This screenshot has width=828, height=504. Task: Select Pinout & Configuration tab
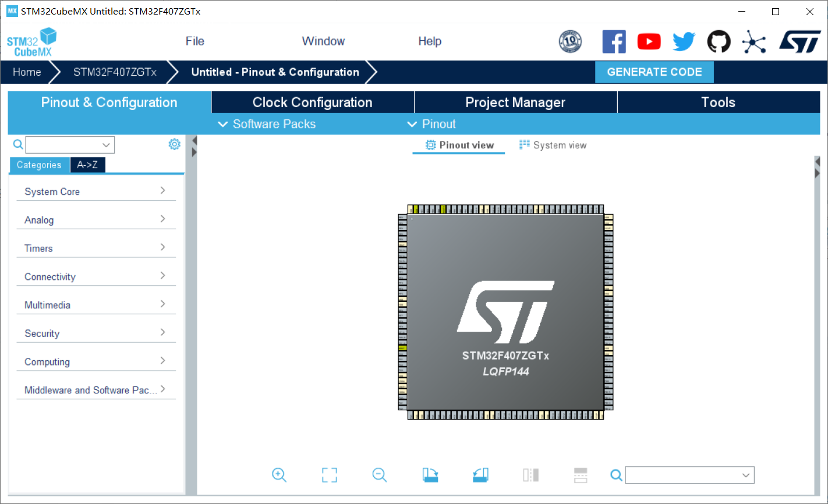pos(109,102)
